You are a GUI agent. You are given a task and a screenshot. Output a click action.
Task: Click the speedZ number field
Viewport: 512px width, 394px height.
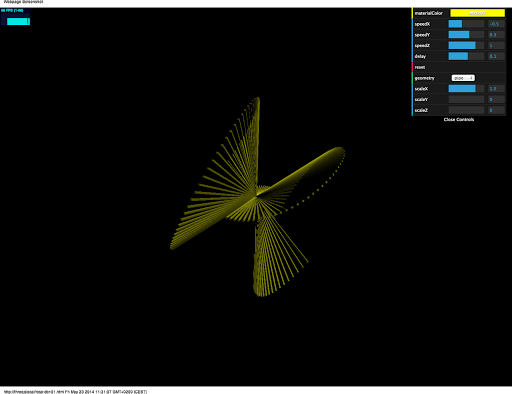pyautogui.click(x=496, y=45)
